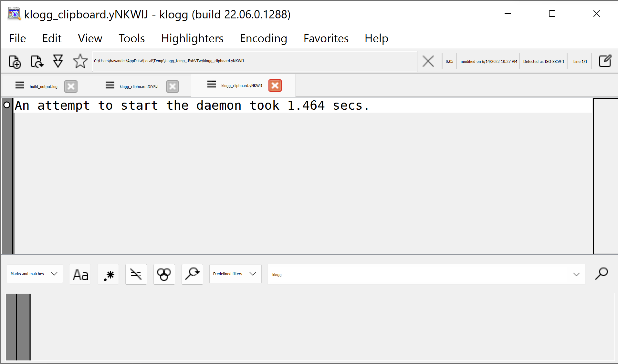Run search with magnifier button
This screenshot has width=618, height=364.
tap(602, 274)
